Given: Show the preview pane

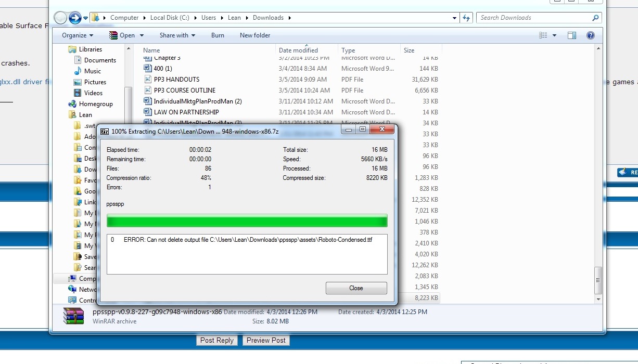Looking at the screenshot, I should point(572,35).
